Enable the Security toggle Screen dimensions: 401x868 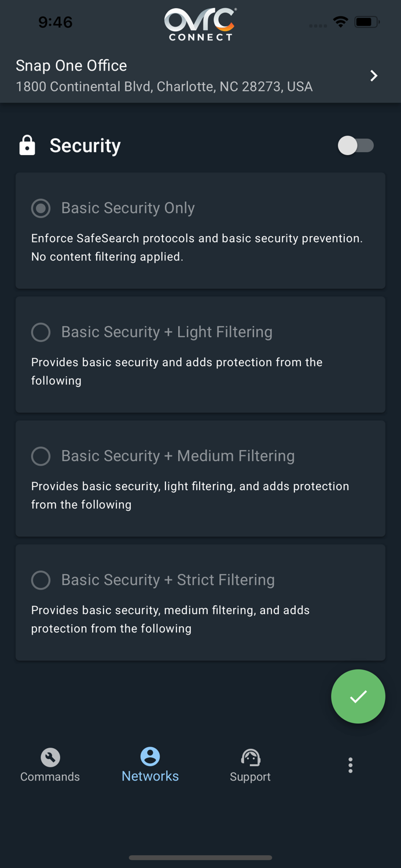(355, 146)
